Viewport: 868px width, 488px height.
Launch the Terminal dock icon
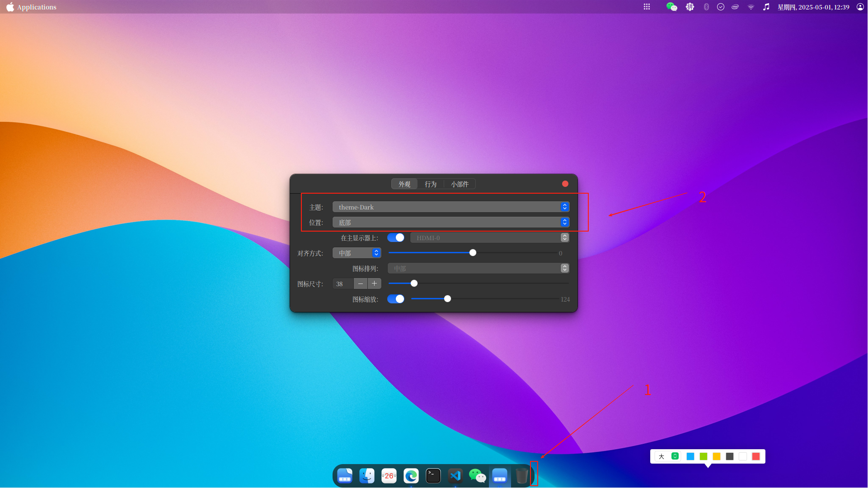[433, 476]
